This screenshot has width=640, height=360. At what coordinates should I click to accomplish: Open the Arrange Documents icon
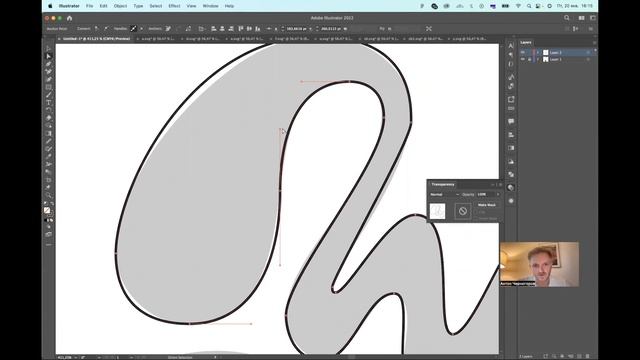click(x=581, y=18)
